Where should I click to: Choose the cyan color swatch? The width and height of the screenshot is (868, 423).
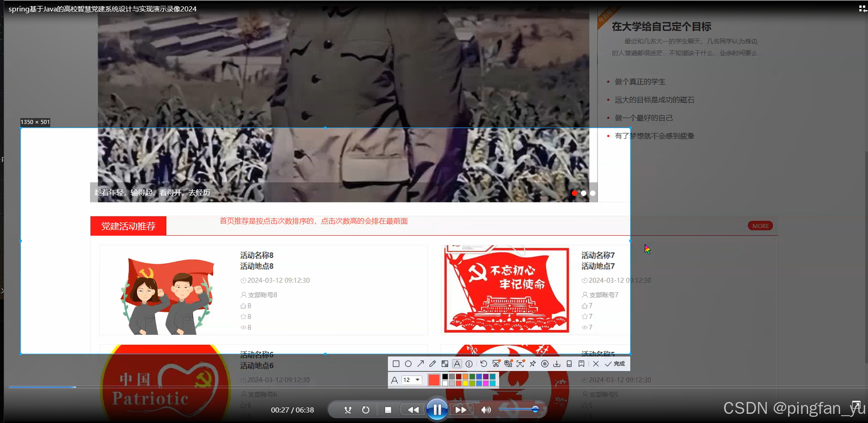[492, 383]
